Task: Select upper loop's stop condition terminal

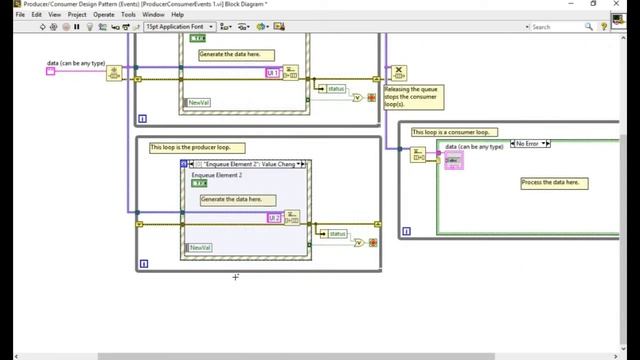Action: pyautogui.click(x=371, y=98)
